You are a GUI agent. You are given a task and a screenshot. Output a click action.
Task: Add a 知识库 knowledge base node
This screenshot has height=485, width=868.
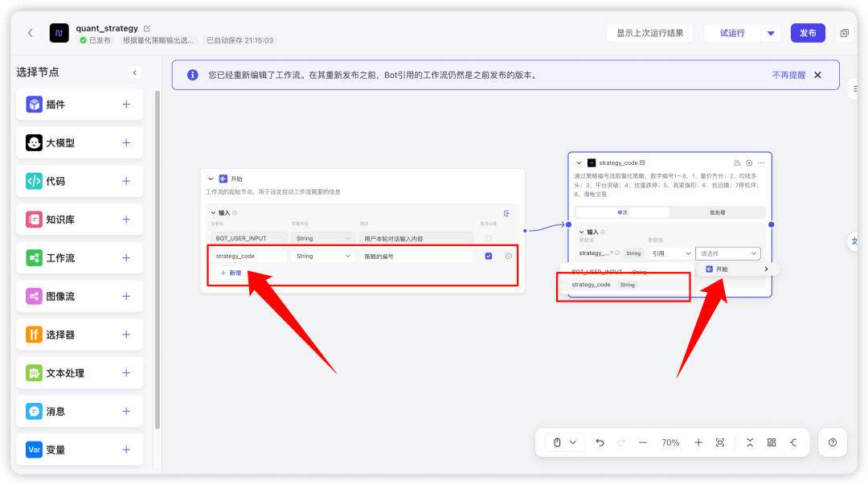126,220
